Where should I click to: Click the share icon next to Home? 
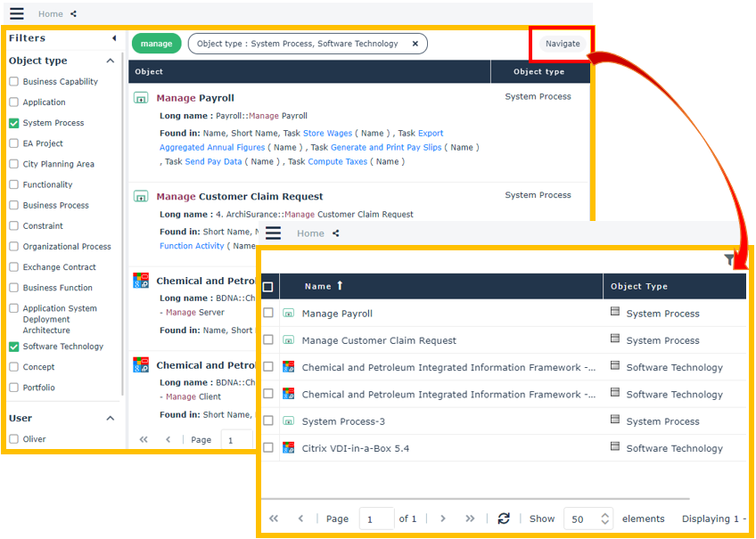pyautogui.click(x=73, y=14)
